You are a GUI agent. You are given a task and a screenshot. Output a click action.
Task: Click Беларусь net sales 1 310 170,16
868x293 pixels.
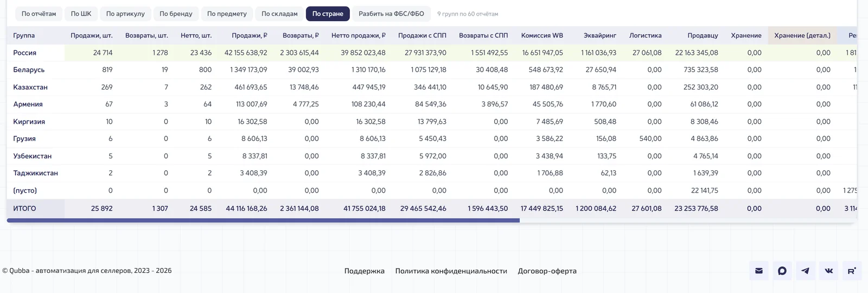tap(368, 69)
